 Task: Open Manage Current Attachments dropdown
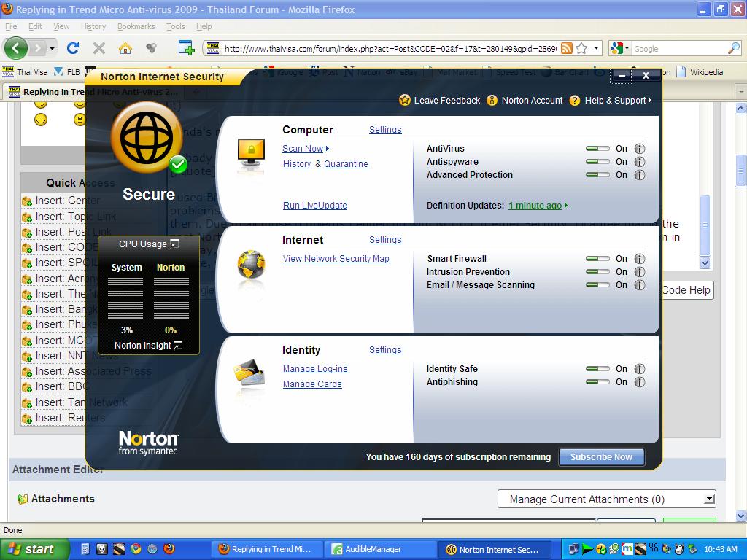point(606,499)
